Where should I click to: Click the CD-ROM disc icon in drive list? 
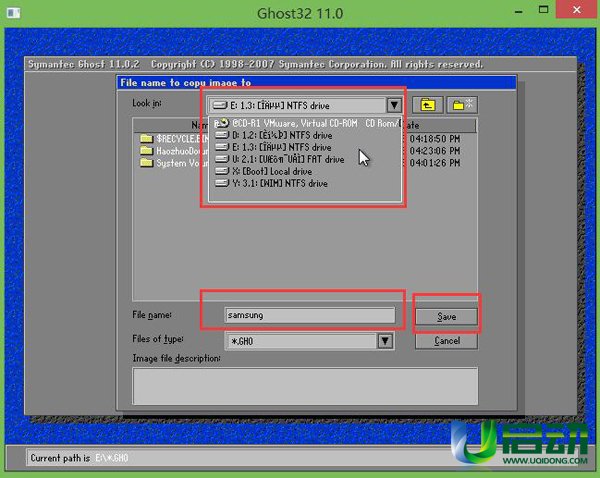(221, 123)
